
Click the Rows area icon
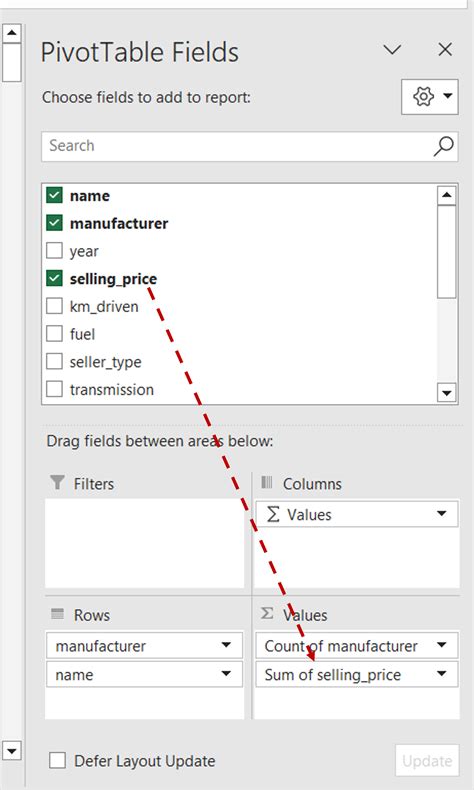57,614
